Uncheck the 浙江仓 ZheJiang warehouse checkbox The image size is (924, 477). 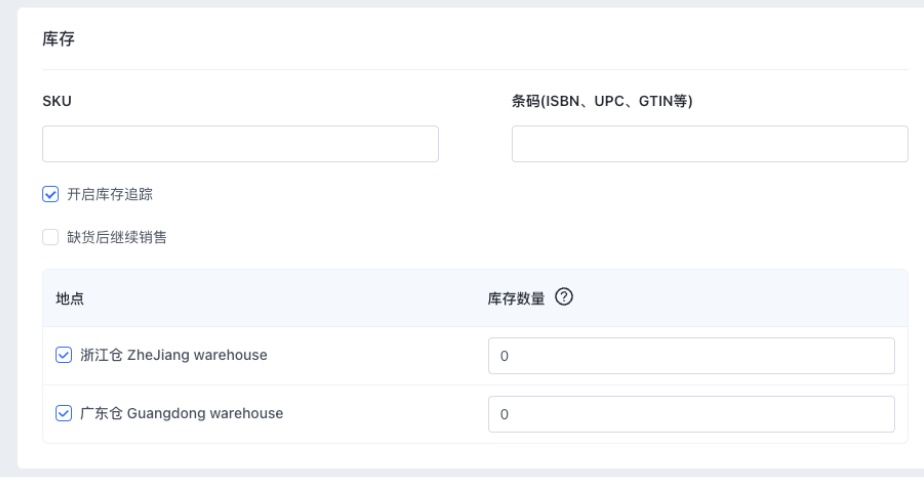point(64,355)
